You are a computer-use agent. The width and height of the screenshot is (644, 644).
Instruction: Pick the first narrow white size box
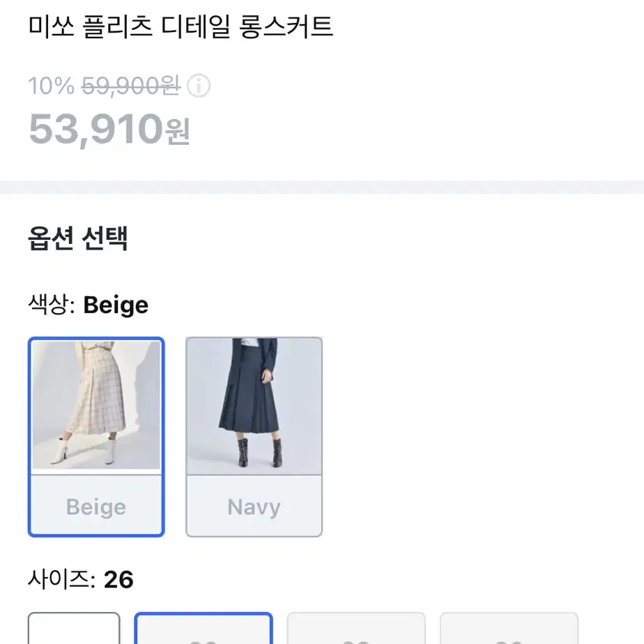click(x=74, y=629)
